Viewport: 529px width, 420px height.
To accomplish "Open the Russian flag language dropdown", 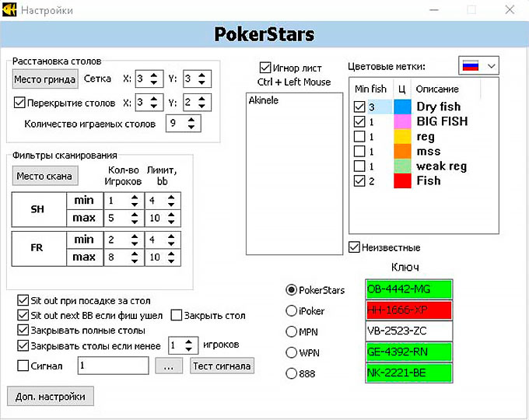I will pos(478,66).
